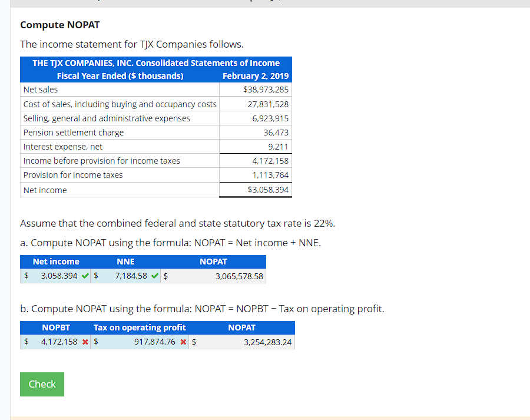Click red X beside NOPBT input
This screenshot has height=420, width=530.
coord(85,342)
